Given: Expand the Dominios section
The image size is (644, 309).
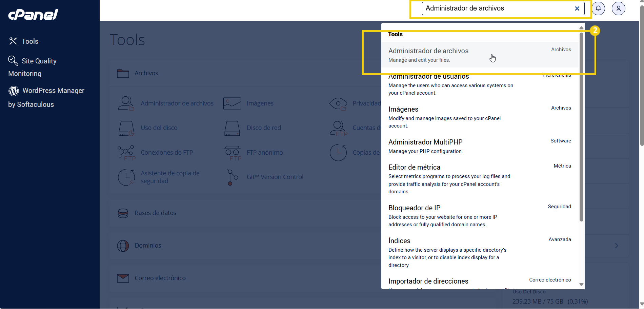Looking at the screenshot, I should tap(246, 246).
